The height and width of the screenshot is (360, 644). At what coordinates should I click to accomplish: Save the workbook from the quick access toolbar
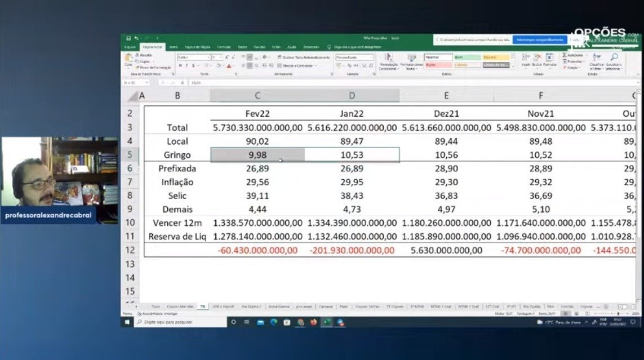[128, 38]
